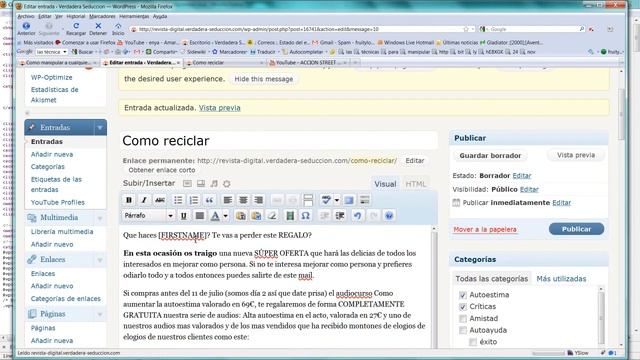
Task: Open the editor help icon
Action: 389,216
